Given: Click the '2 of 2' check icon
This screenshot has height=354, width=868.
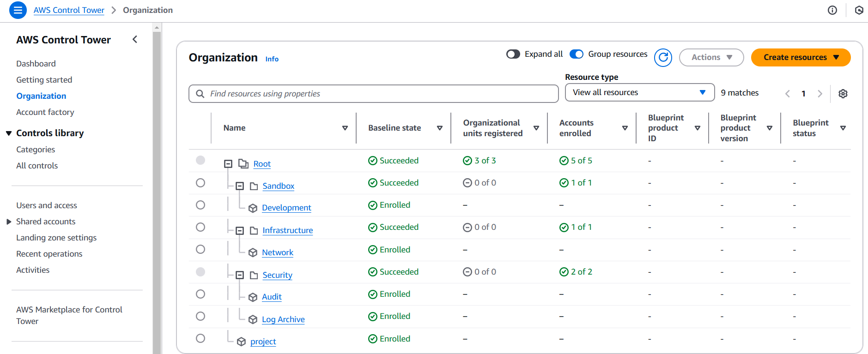Looking at the screenshot, I should click(x=564, y=272).
